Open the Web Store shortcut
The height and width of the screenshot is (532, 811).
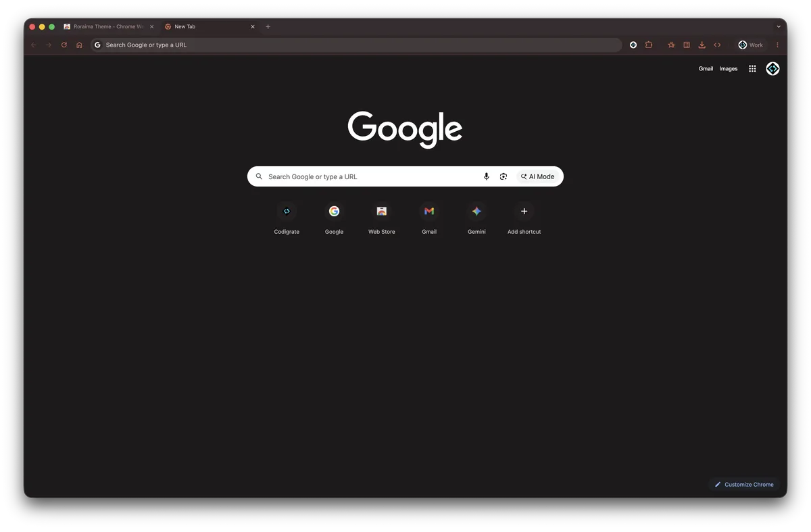tap(382, 219)
